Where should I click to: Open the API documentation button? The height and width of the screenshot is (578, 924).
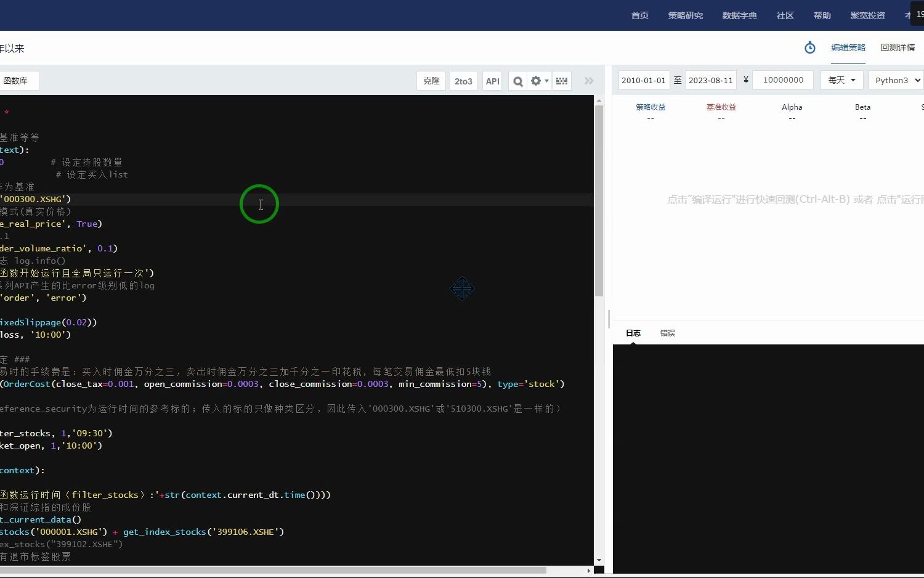click(492, 81)
